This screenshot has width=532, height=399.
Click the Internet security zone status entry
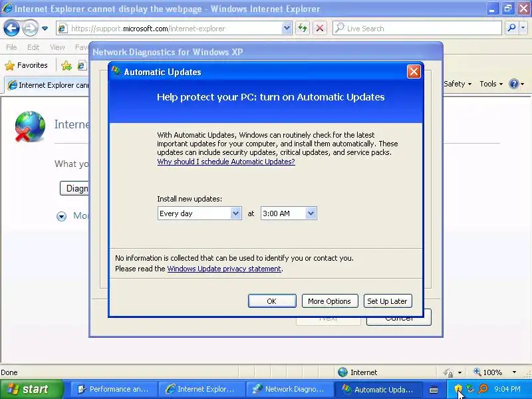(x=358, y=372)
